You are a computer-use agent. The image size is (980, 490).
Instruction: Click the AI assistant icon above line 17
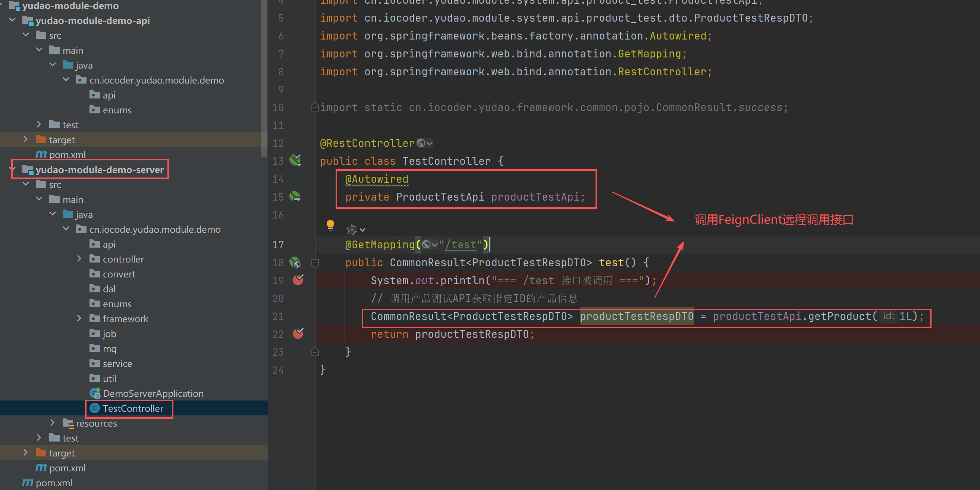[x=352, y=229]
